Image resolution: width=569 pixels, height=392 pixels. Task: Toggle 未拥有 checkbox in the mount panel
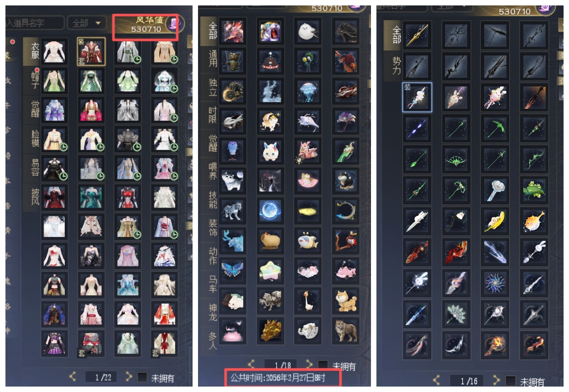pos(323,365)
